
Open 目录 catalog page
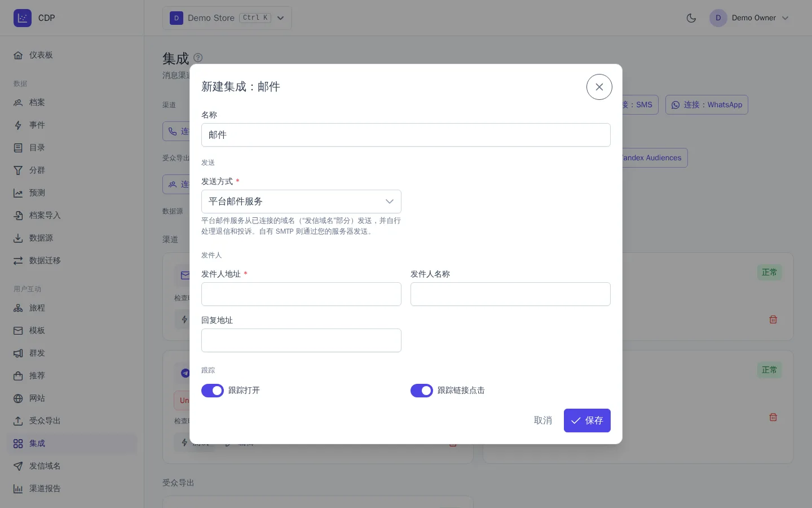[72, 148]
